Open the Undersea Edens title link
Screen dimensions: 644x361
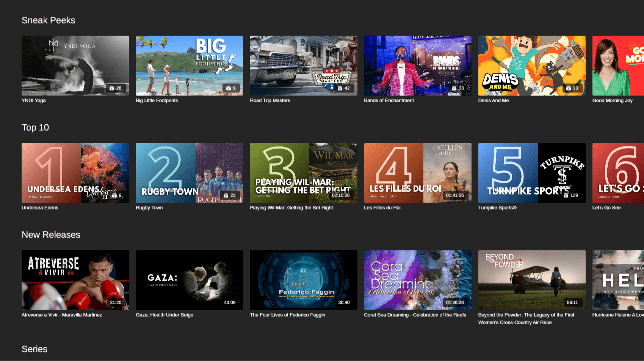[x=40, y=208]
